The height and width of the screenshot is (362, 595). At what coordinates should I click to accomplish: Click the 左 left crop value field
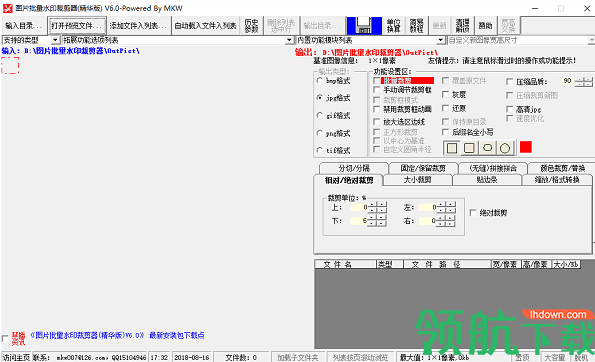(x=428, y=207)
